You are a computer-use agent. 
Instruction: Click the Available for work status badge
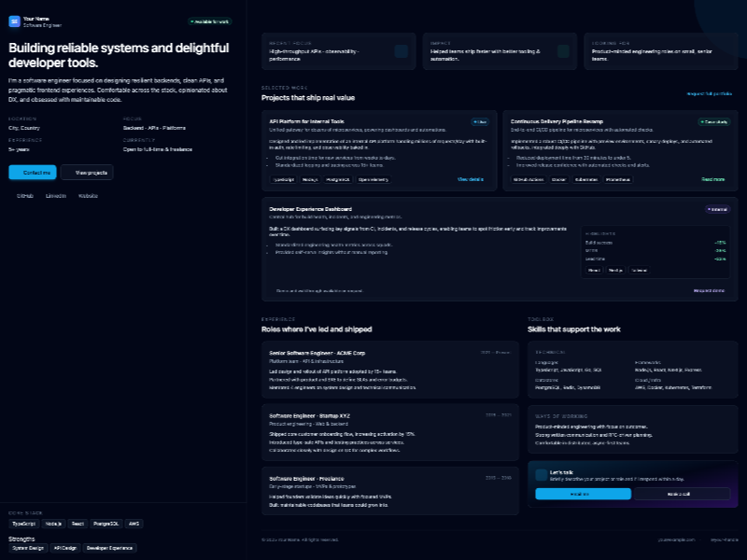[x=208, y=21]
